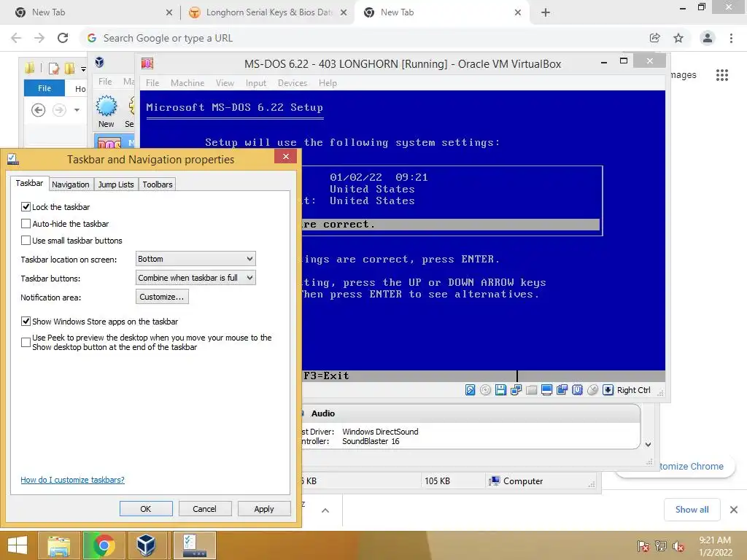Screen dimensions: 747x560
Task: Open VirtualBox from the taskbar
Action: [146, 545]
